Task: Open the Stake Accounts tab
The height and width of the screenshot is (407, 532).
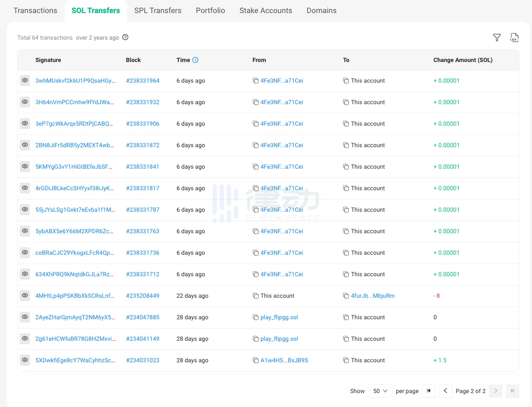Action: pyautogui.click(x=266, y=11)
